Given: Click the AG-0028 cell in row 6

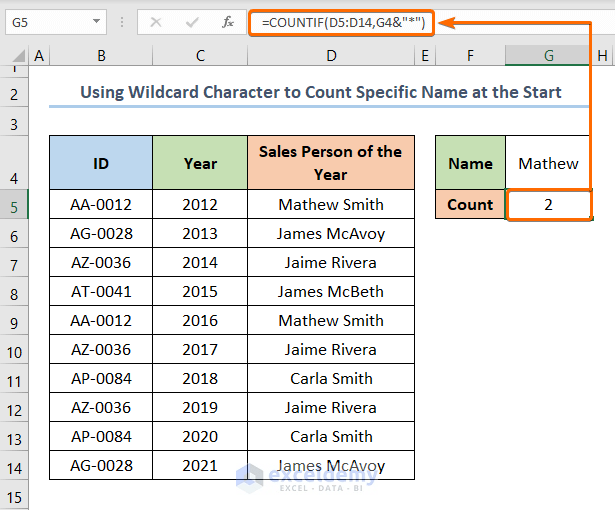Looking at the screenshot, I should pyautogui.click(x=101, y=233).
